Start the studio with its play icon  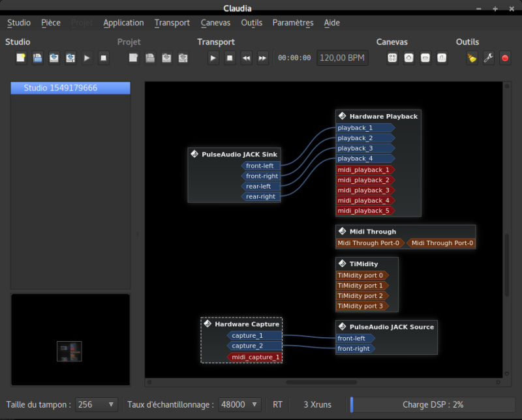[87, 58]
